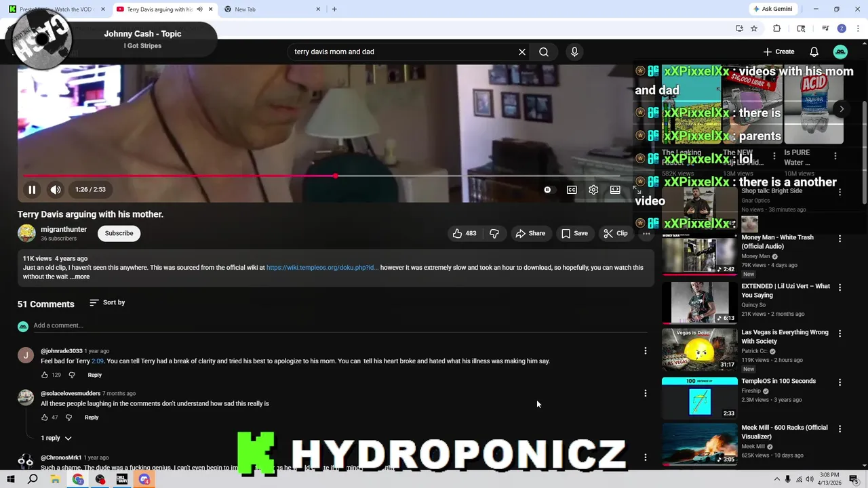
Task: Clear the search text with the X
Action: (x=522, y=52)
